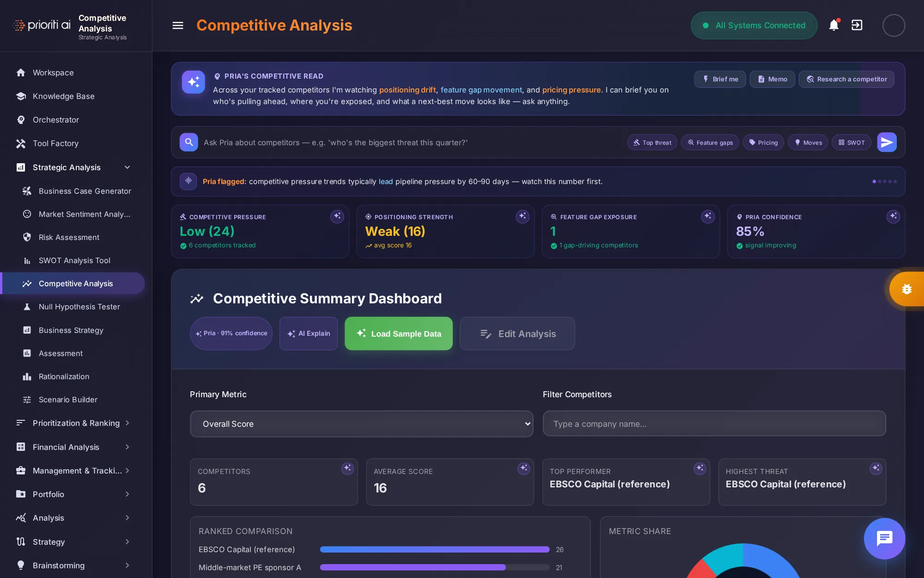
Task: Click the Load Sample Data button
Action: (398, 333)
